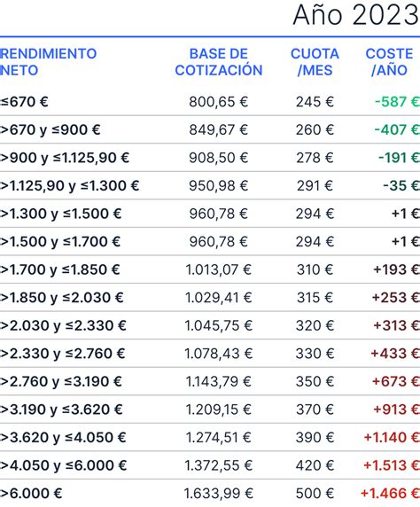Image resolution: width=420 pixels, height=507 pixels.
Task: Click the -587 € yearly cost
Action: tap(397, 102)
